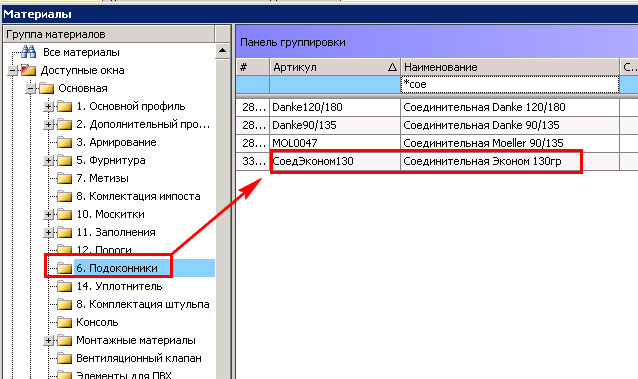Image resolution: width=638 pixels, height=379 pixels.
Task: Select the Доступные окна folder icon
Action: [28, 70]
